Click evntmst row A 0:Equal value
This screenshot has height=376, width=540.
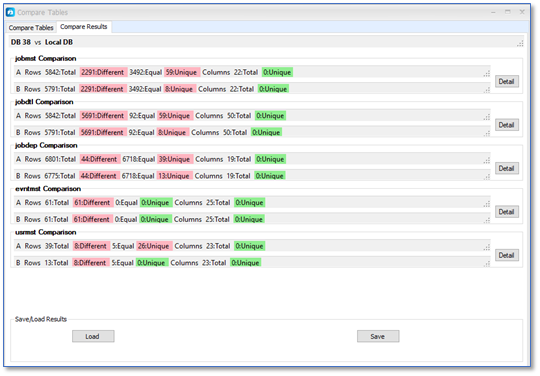point(126,202)
